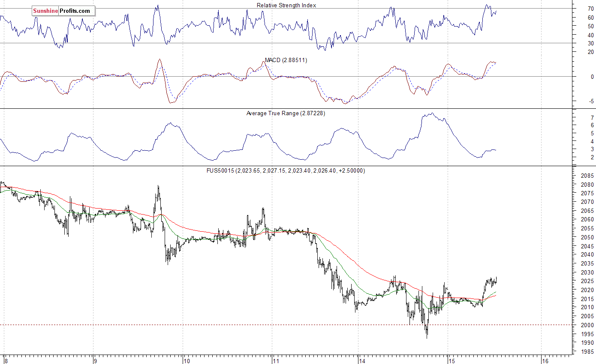The image size is (596, 364).
Task: Click date label 16 on time axis
Action: click(545, 361)
